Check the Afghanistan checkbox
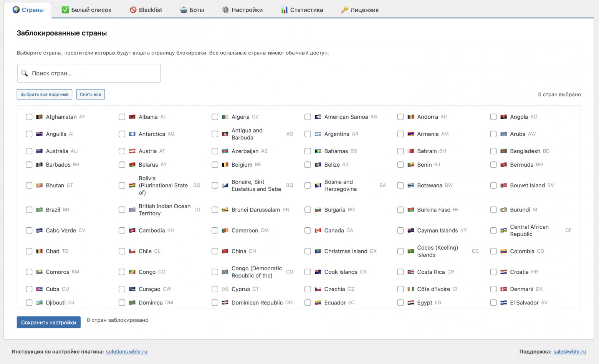The width and height of the screenshot is (599, 364). 29,117
